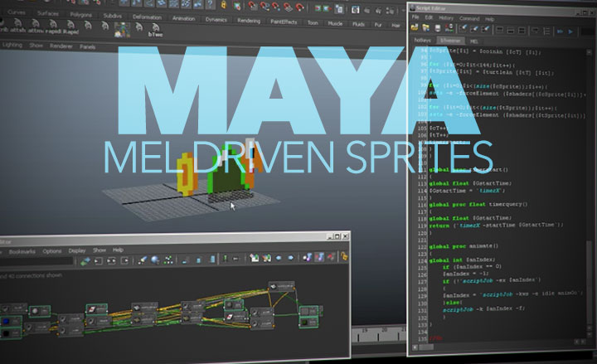This screenshot has height=364, width=597.
Task: Show both panes in Script Editor
Action: [522, 31]
